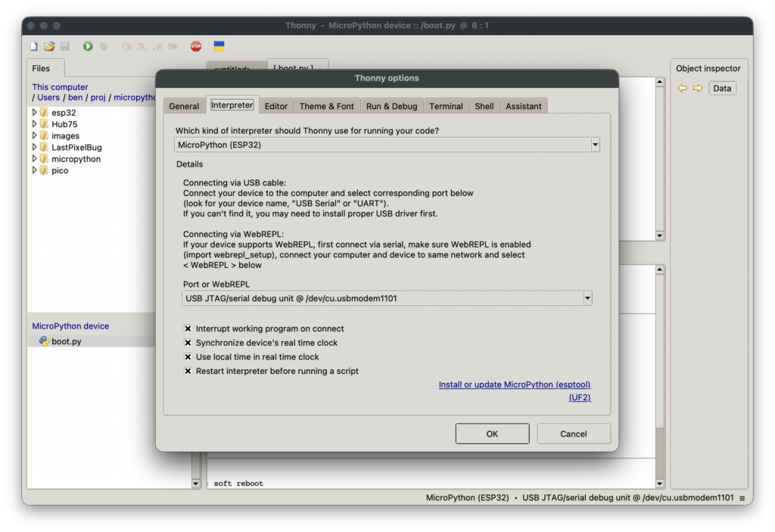Image resolution: width=775 pixels, height=532 pixels.
Task: Click the OK button in options dialog
Action: 492,434
